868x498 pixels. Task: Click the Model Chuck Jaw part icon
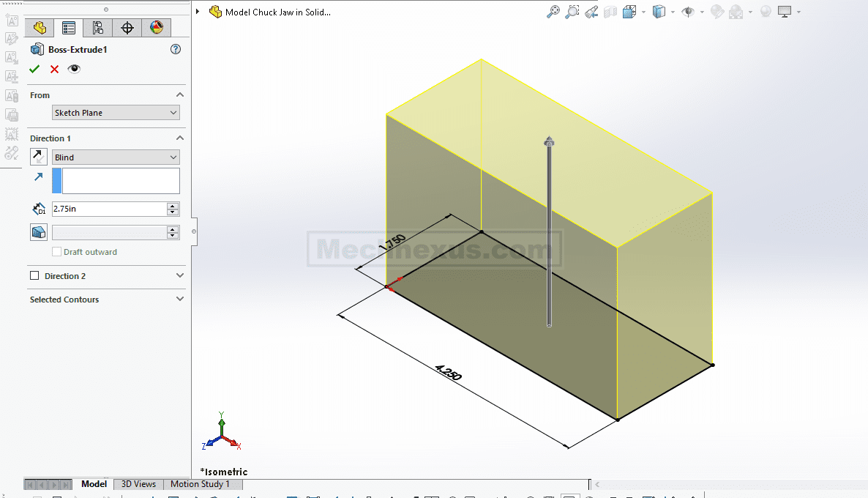pyautogui.click(x=215, y=12)
